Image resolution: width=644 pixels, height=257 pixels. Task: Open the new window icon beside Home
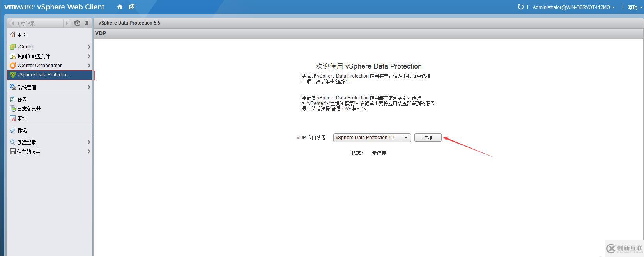tap(132, 7)
